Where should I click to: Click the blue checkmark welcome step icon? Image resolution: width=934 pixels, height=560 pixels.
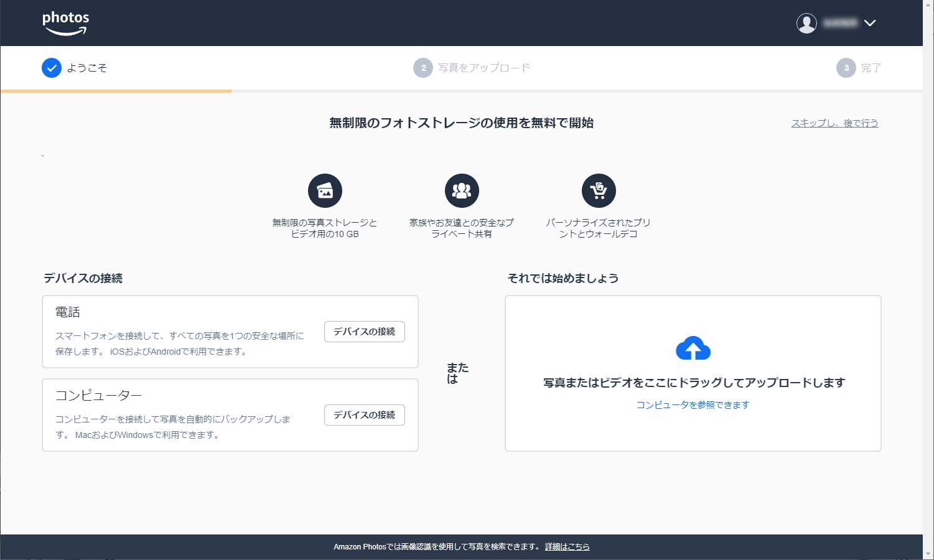coord(52,68)
